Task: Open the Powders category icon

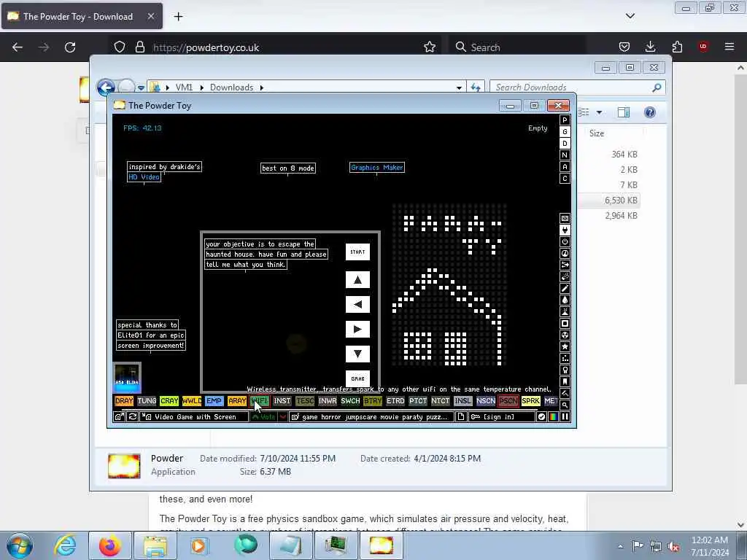Action: pyautogui.click(x=565, y=312)
